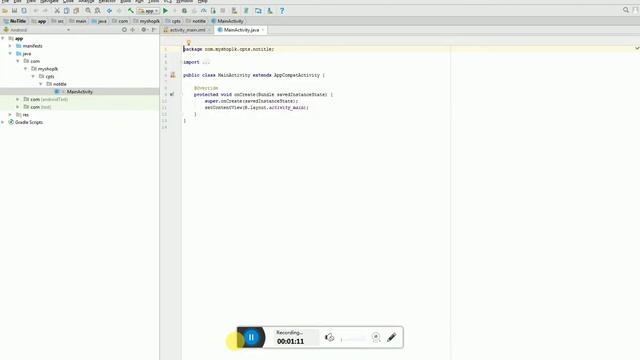Open the Window menu
The width and height of the screenshot is (640, 360).
click(x=184, y=2)
